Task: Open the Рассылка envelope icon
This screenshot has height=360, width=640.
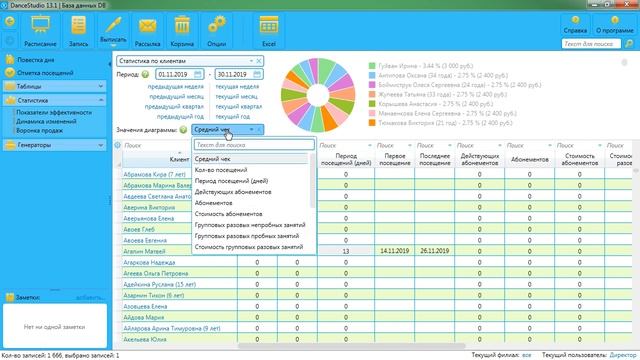Action: (x=147, y=31)
